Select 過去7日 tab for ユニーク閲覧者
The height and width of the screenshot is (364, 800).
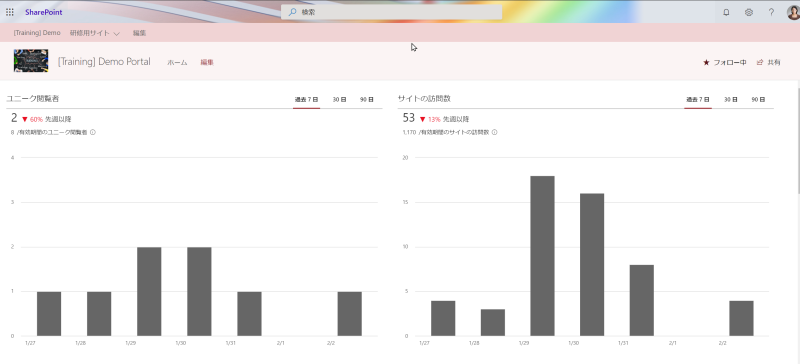pyautogui.click(x=307, y=100)
